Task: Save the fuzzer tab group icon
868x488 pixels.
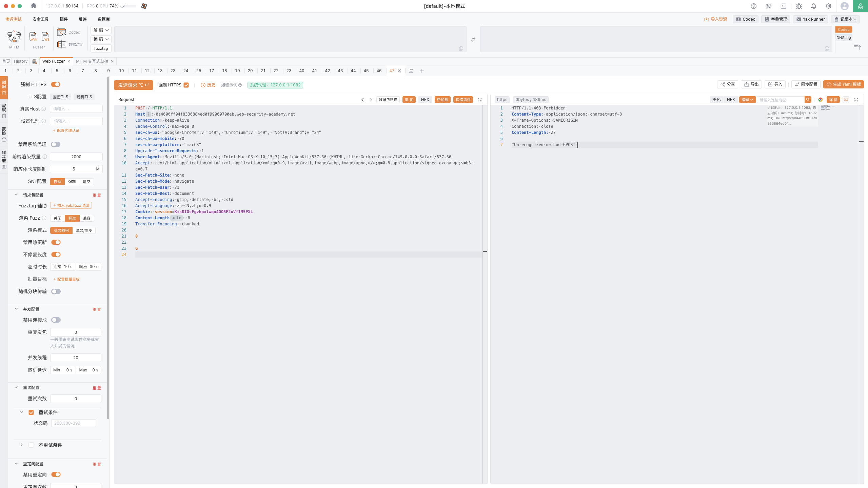Action: 411,71
